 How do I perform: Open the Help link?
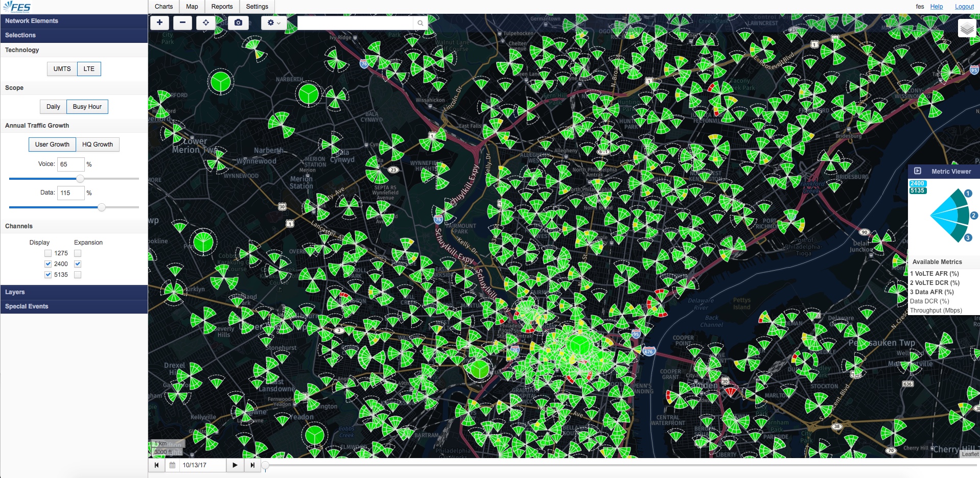click(937, 7)
